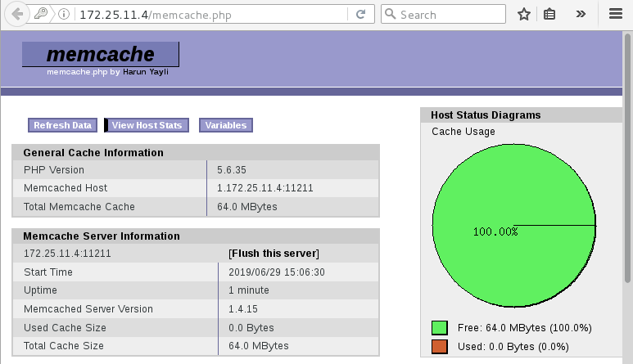Click the key permissions icon in address bar
This screenshot has width=633, height=364.
click(x=41, y=14)
